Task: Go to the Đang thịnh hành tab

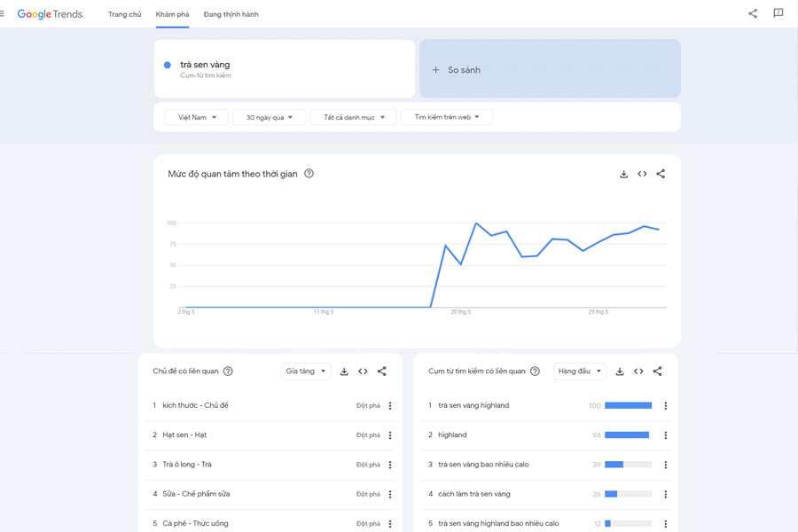Action: [x=231, y=14]
